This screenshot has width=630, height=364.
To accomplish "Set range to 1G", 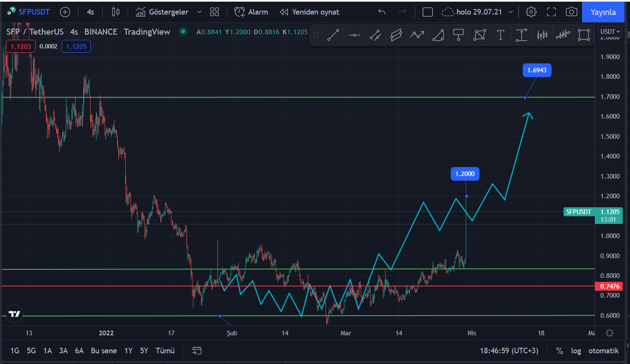I will (x=15, y=350).
